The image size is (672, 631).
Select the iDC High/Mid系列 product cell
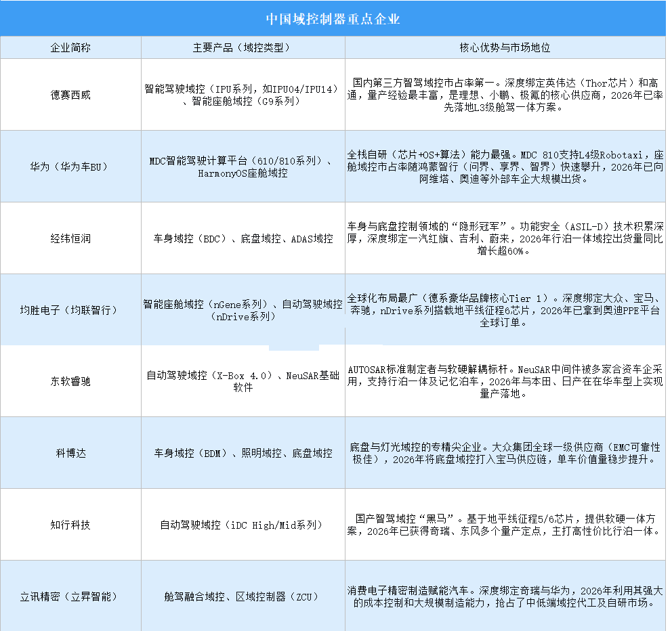[243, 525]
